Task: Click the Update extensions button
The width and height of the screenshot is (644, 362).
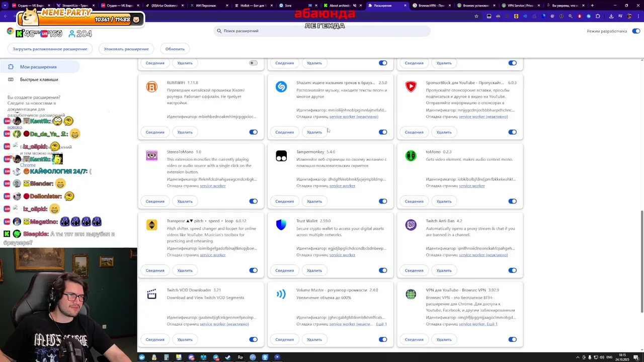Action: pyautogui.click(x=175, y=49)
